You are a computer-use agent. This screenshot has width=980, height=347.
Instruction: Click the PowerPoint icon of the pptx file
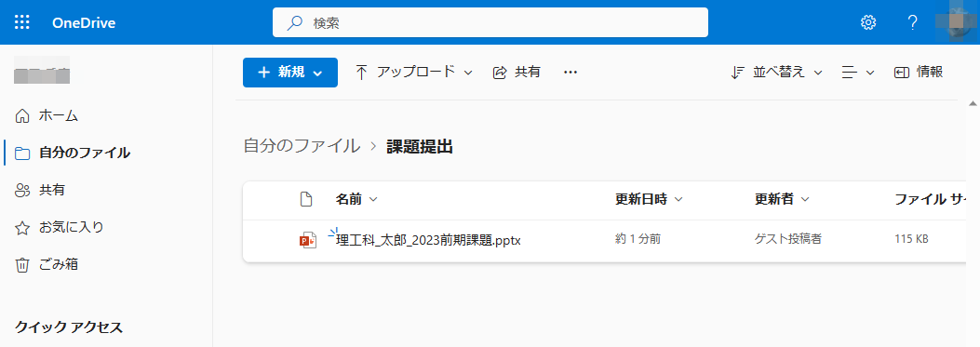(x=308, y=240)
